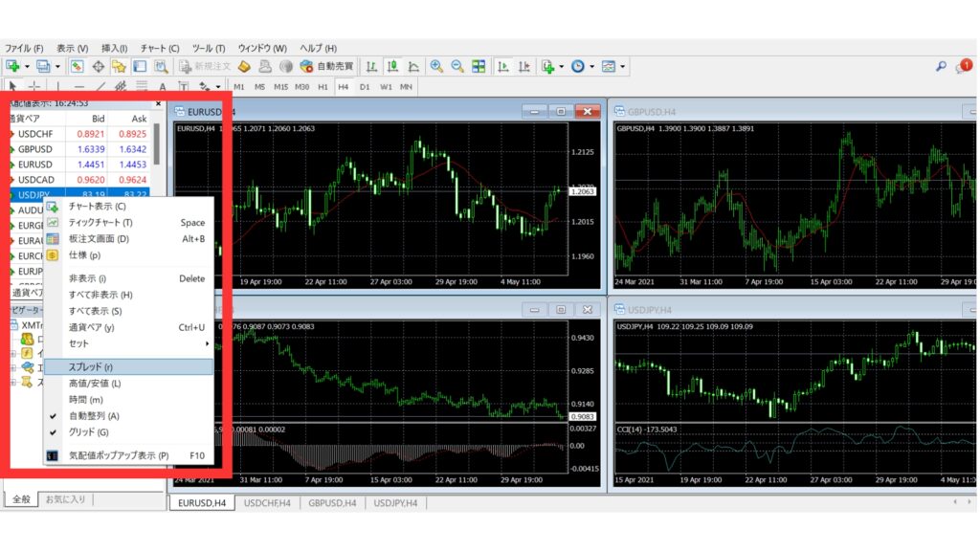The height and width of the screenshot is (551, 980).
Task: Open the チャート (C) menu
Action: point(159,48)
